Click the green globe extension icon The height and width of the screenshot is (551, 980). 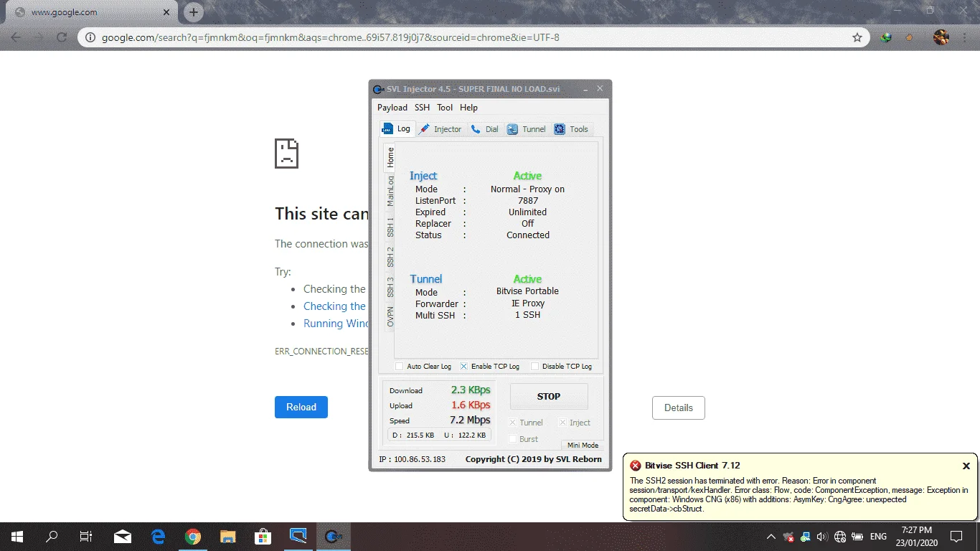tap(886, 37)
